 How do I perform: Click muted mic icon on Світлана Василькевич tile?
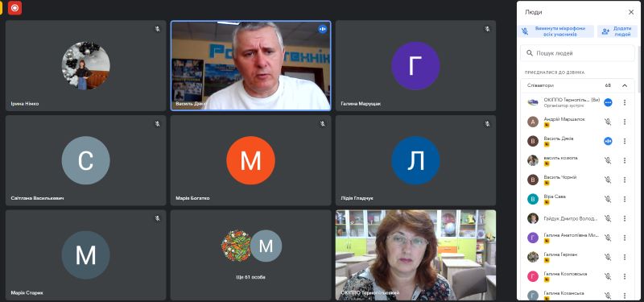coord(157,124)
